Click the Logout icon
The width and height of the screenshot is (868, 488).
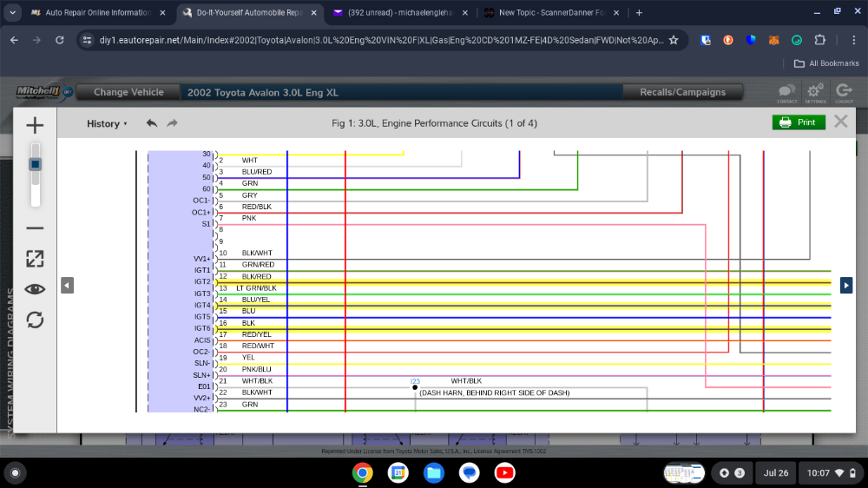coord(844,93)
